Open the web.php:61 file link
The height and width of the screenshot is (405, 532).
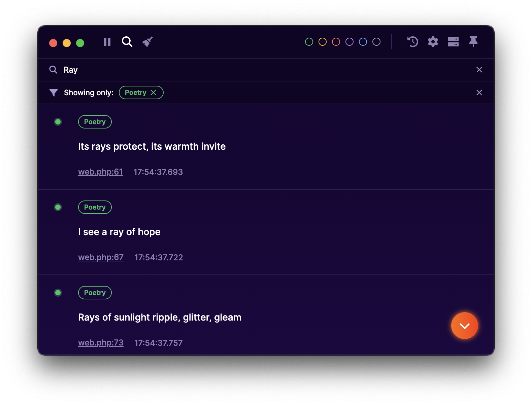pyautogui.click(x=100, y=172)
